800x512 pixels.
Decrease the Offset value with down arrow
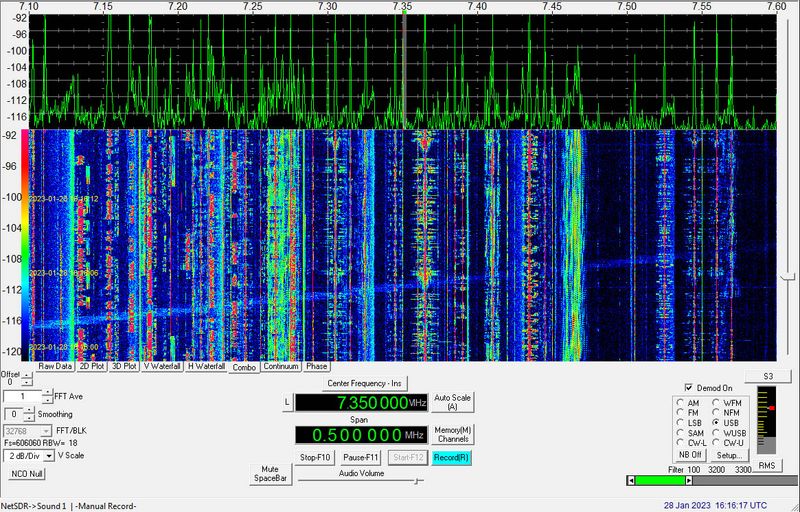tap(27, 382)
